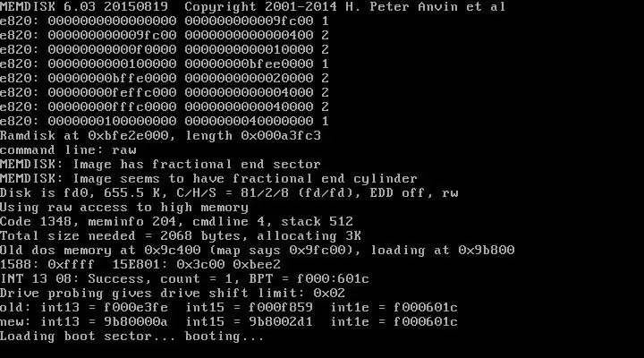The height and width of the screenshot is (358, 644).
Task: Select 'Using raw access to high memory'
Action: pos(124,208)
